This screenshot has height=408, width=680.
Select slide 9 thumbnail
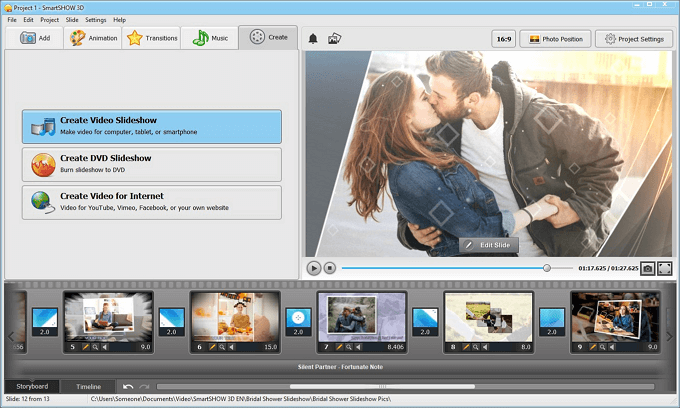pyautogui.click(x=615, y=317)
